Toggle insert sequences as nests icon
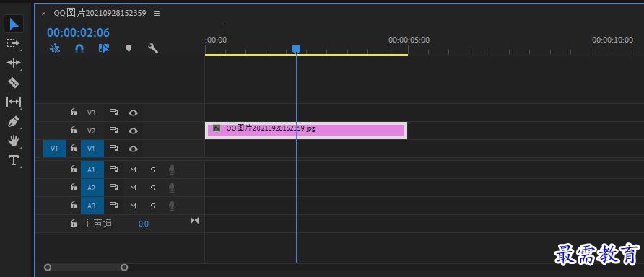Image resolution: width=644 pixels, height=277 pixels. [x=55, y=49]
